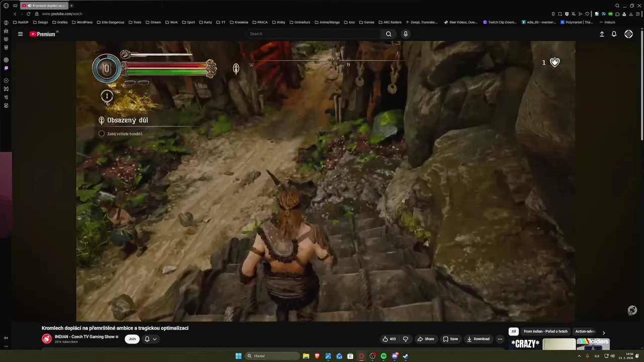Open the Raiders related video thumbnail
The height and width of the screenshot is (362, 644).
(593, 344)
